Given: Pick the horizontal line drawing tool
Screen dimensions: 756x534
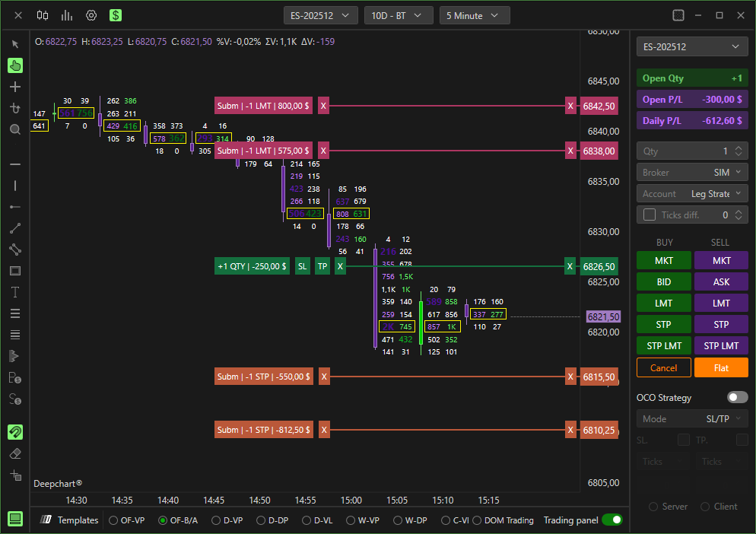Looking at the screenshot, I should (15, 164).
